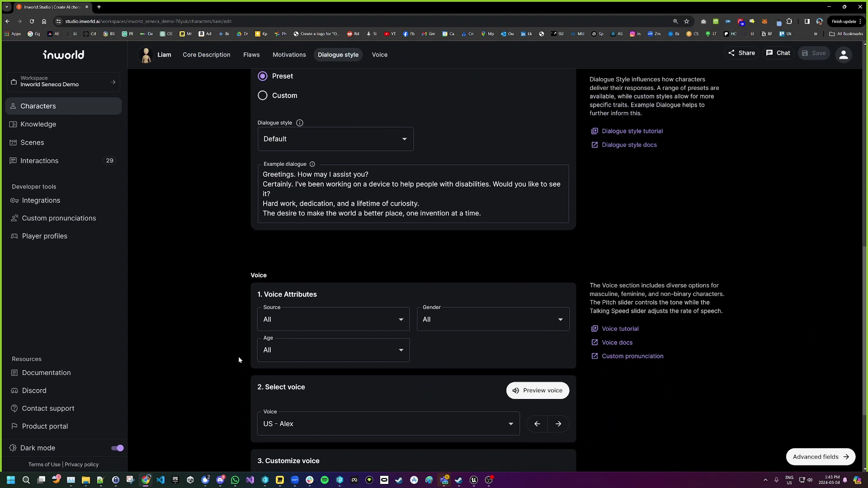The height and width of the screenshot is (488, 868).
Task: Open Windows Search from the taskbar
Action: coord(26,480)
